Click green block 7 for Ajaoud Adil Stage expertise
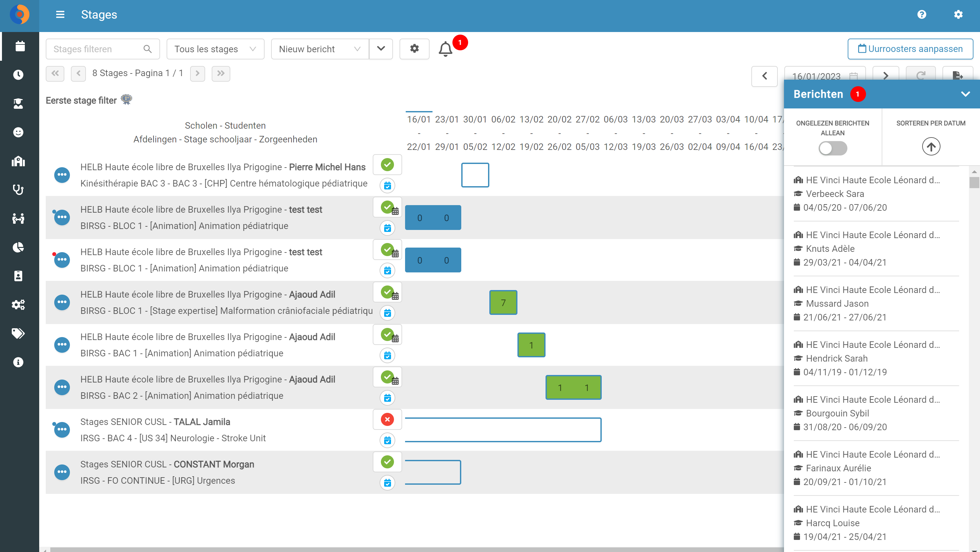The width and height of the screenshot is (980, 552). (503, 302)
